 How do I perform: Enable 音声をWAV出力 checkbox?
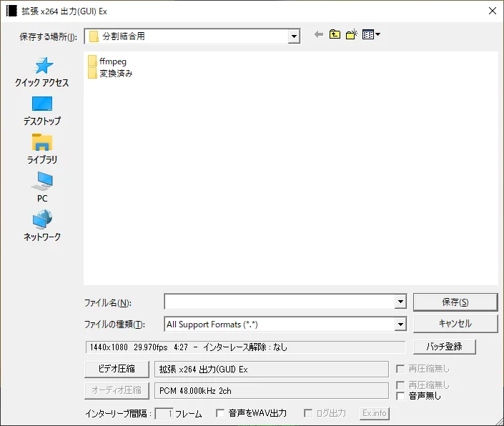tap(220, 413)
